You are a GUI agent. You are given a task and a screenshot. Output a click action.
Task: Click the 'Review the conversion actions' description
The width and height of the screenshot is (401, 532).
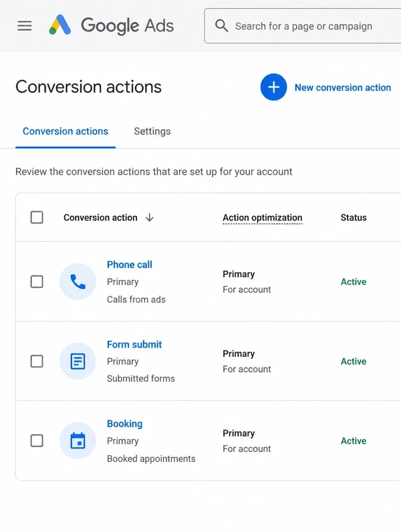154,172
